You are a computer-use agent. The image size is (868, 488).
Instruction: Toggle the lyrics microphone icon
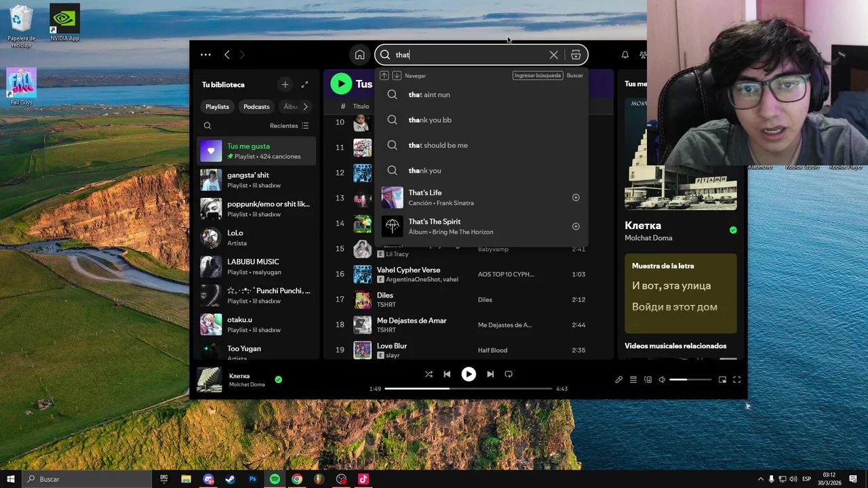(x=618, y=380)
